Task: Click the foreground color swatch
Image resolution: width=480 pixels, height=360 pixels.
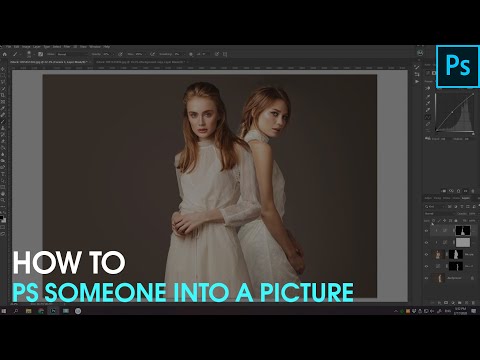Action: pos(2,218)
